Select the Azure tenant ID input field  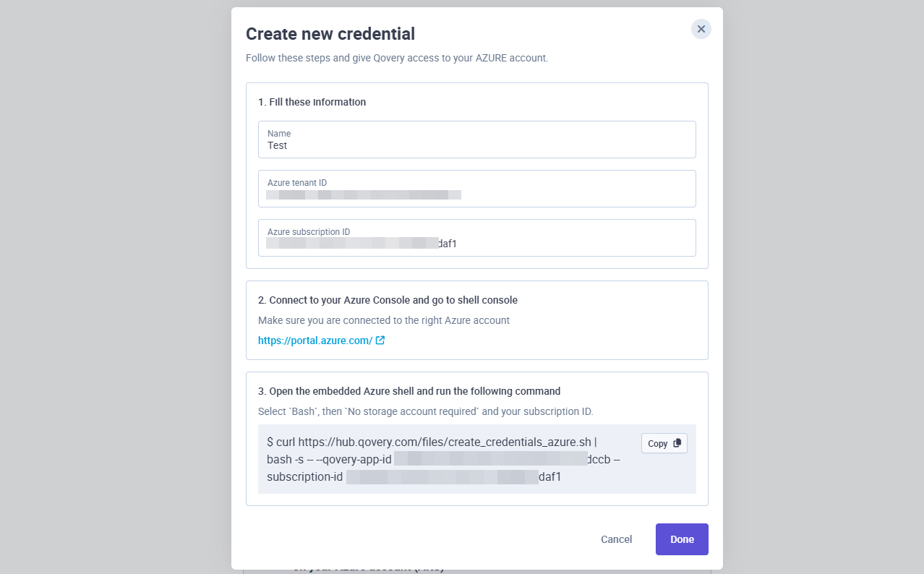(477, 189)
